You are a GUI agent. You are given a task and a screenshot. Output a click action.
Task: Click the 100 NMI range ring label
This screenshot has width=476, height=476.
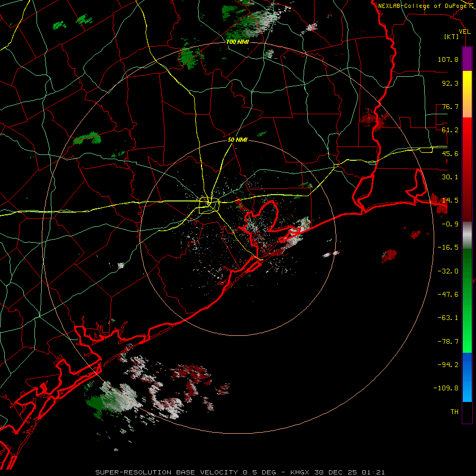237,42
